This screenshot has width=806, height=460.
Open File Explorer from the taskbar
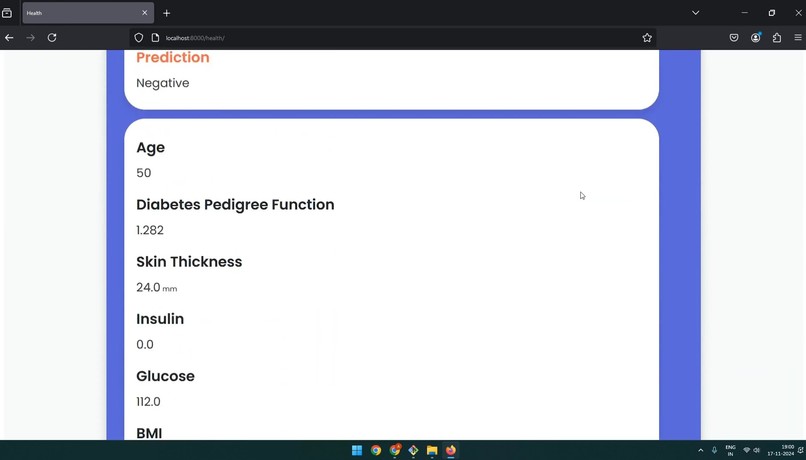point(432,450)
